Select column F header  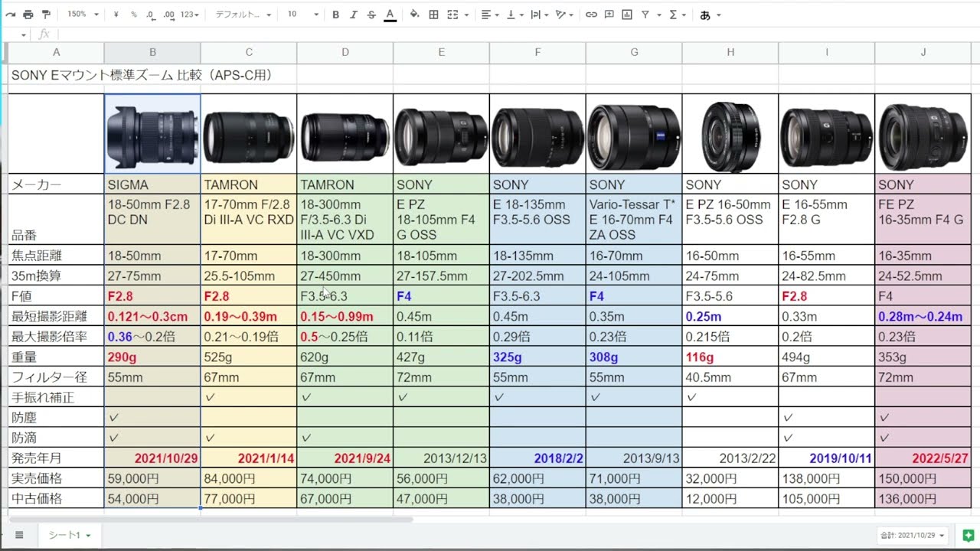click(537, 52)
